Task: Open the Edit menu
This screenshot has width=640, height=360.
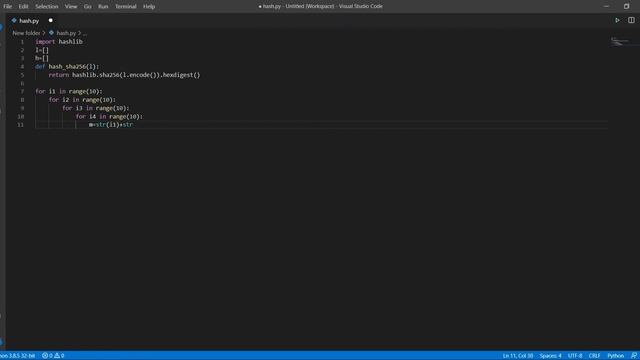Action: coord(23,6)
